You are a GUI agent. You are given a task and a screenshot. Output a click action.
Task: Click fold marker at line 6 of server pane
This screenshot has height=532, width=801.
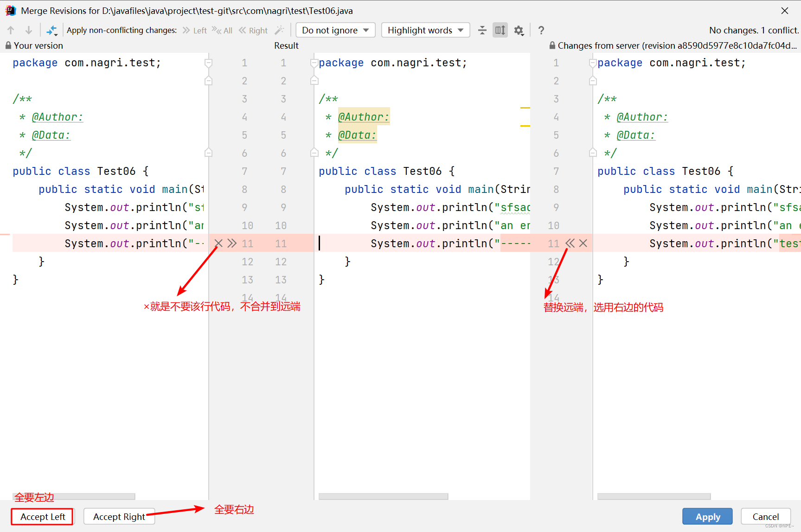click(593, 153)
